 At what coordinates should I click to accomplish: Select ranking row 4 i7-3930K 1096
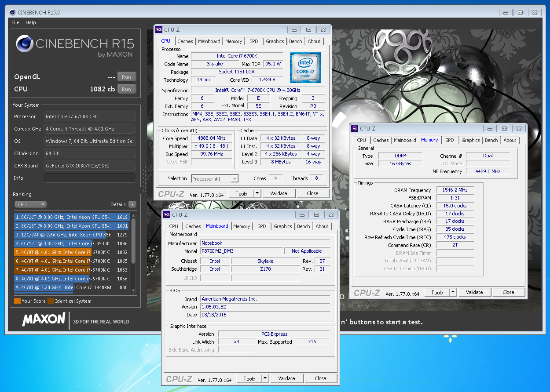coord(72,243)
